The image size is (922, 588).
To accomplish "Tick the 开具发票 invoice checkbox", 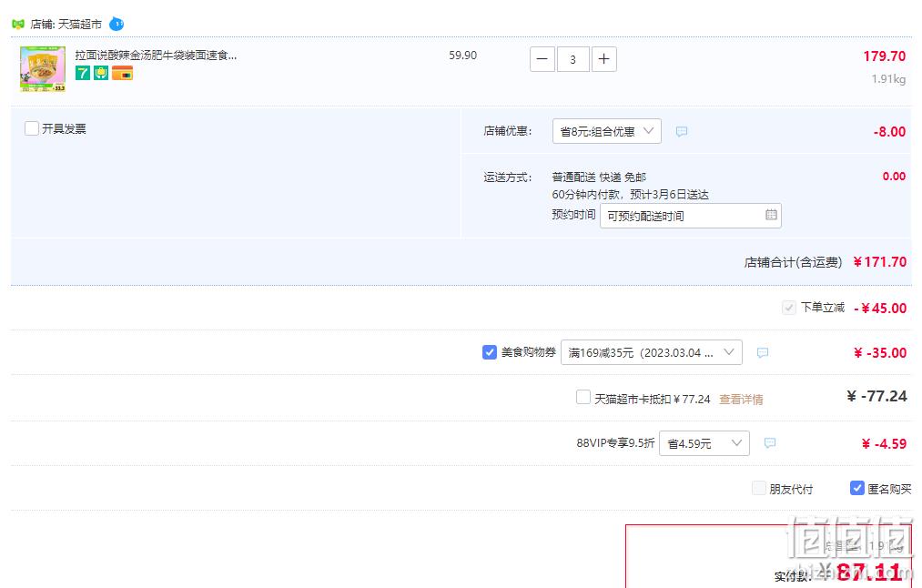I will (32, 128).
